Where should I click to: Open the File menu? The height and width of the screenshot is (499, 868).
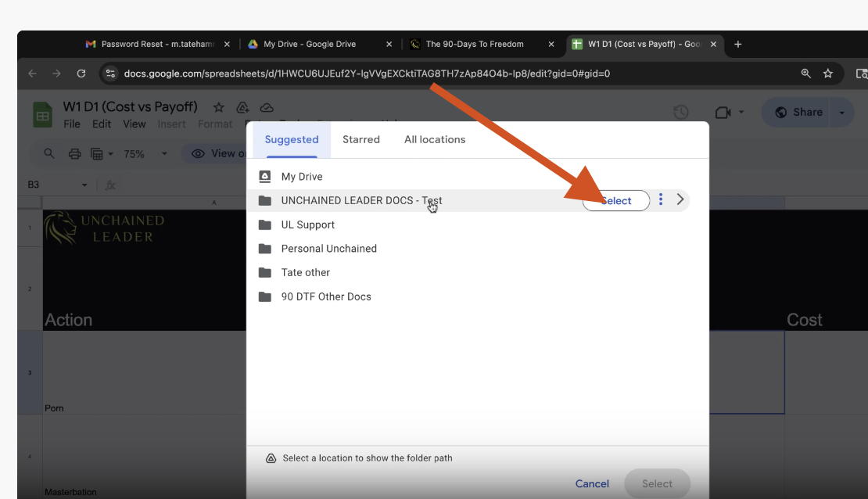[x=72, y=124]
